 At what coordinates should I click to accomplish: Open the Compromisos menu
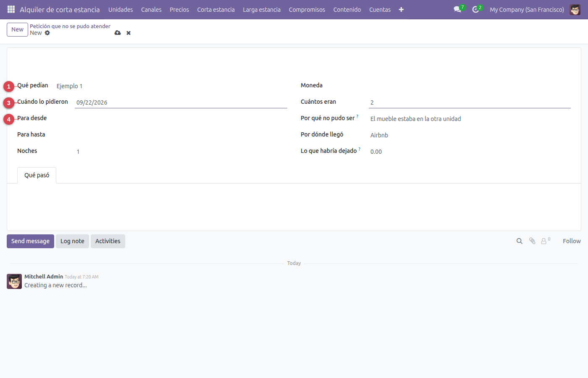tap(307, 9)
